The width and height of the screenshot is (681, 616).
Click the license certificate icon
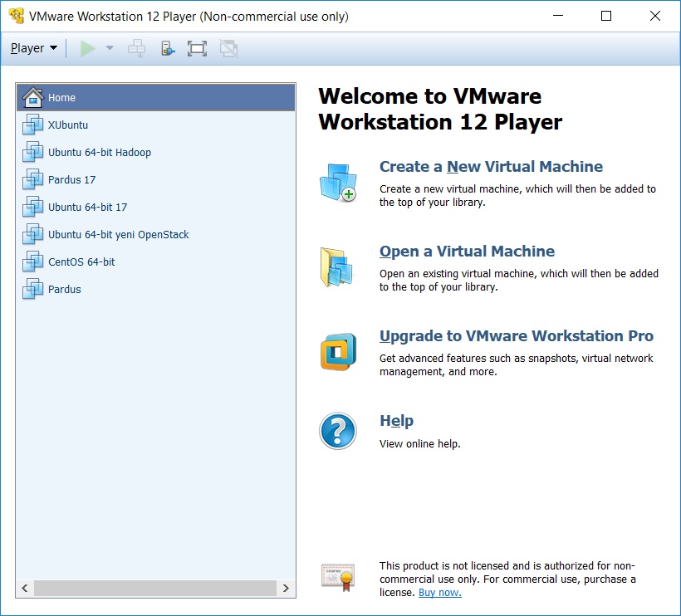click(x=338, y=577)
